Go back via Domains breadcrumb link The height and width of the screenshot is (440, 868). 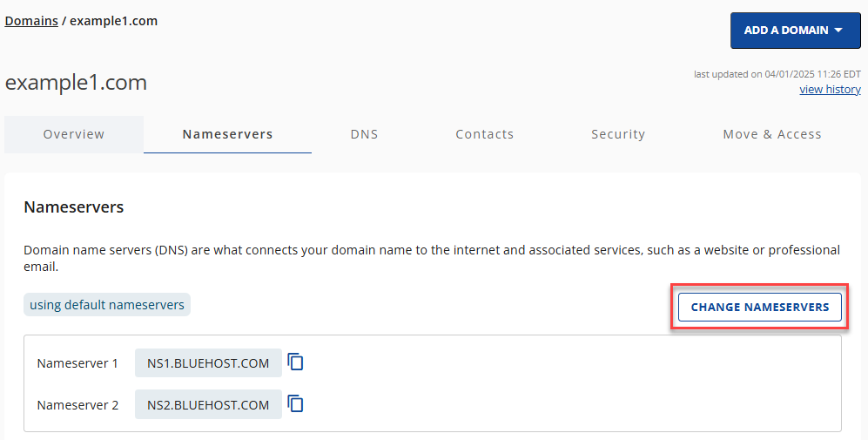tap(31, 21)
